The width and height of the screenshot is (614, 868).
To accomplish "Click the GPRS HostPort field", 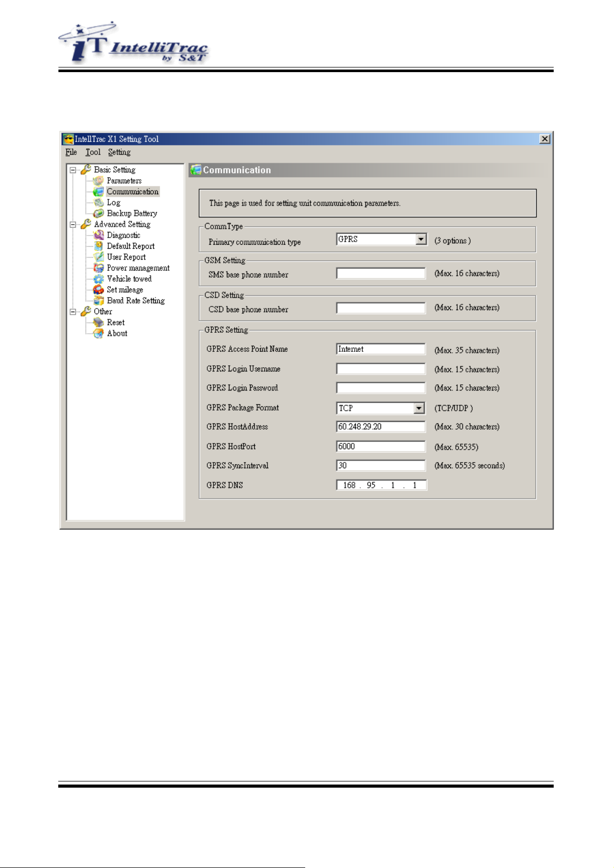I will (381, 446).
